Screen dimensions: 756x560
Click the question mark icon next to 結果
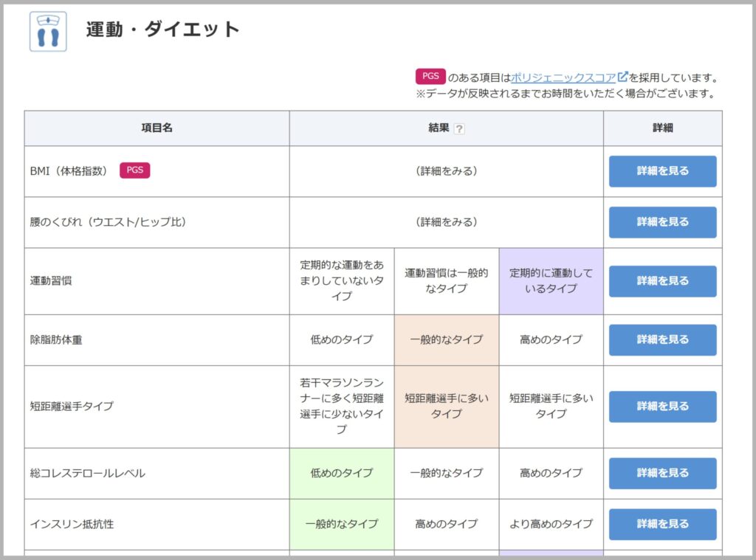pos(459,128)
